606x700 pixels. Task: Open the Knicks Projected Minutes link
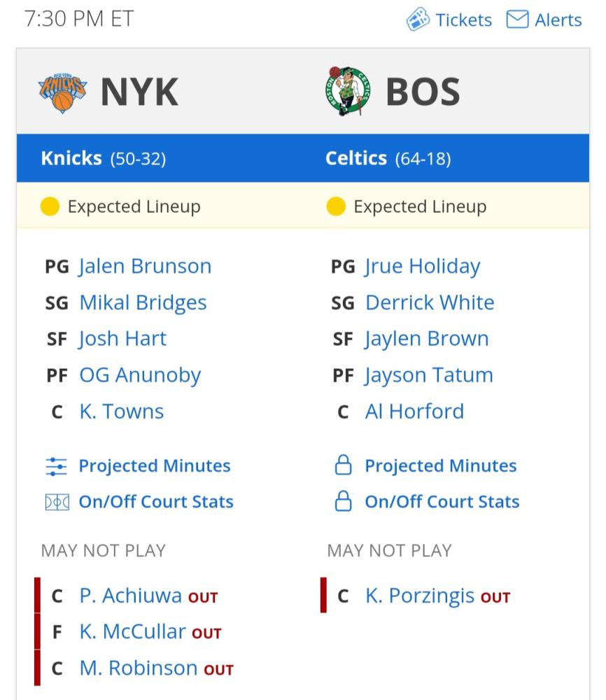pyautogui.click(x=155, y=466)
